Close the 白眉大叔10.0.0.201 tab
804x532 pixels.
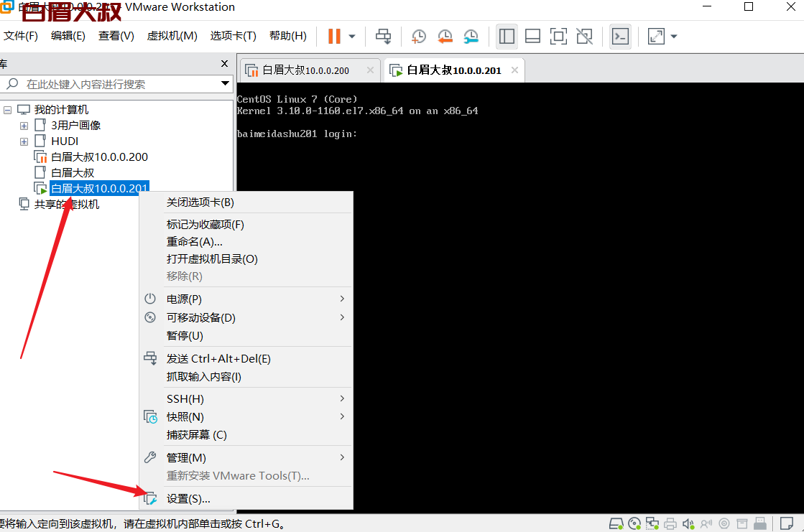[x=515, y=70]
